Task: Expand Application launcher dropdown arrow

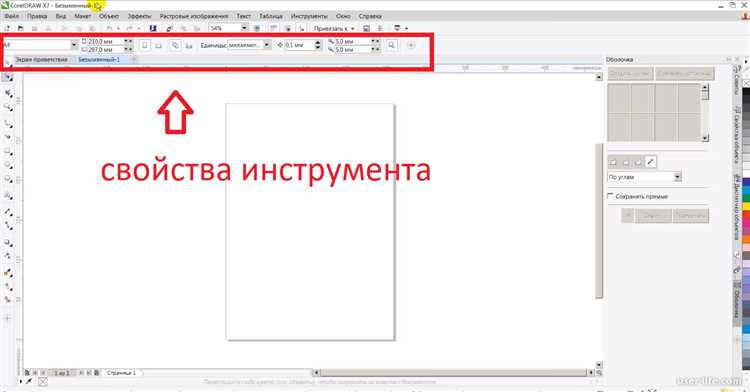Action: pyautogui.click(x=406, y=28)
